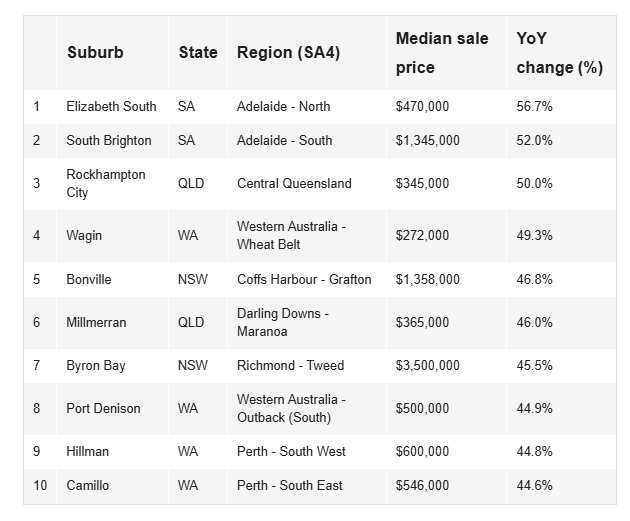Click the Rockhampton City suburb cell
Image resolution: width=630 pixels, height=521 pixels.
[x=106, y=183]
